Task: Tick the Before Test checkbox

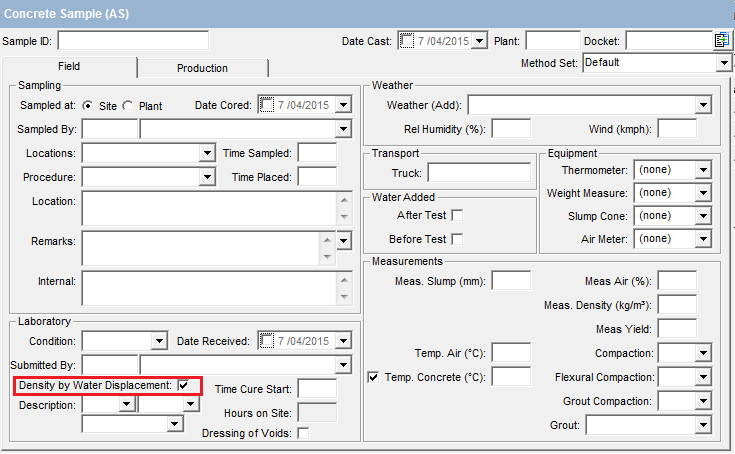Action: click(x=457, y=239)
